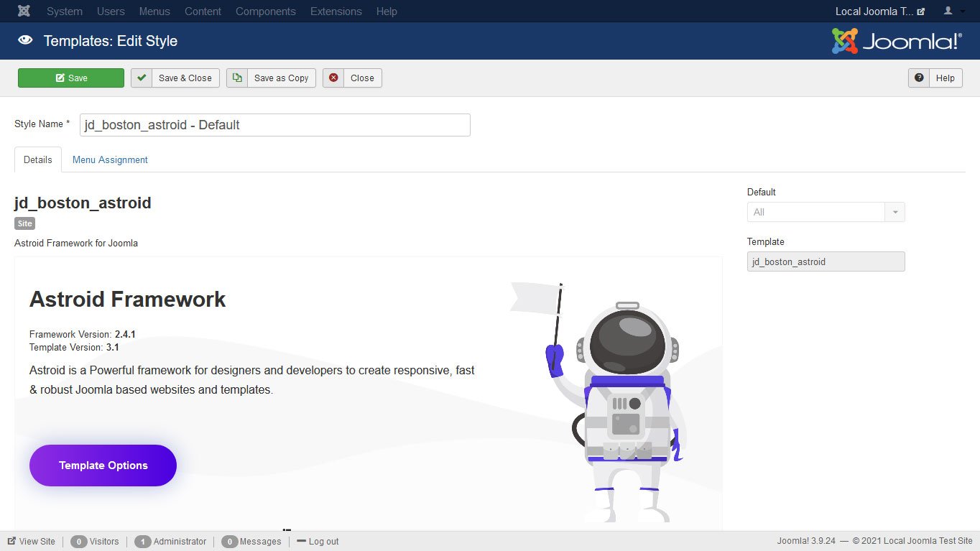Click the question mark Help icon
Screen dimensions: 980x551
pyautogui.click(x=919, y=78)
